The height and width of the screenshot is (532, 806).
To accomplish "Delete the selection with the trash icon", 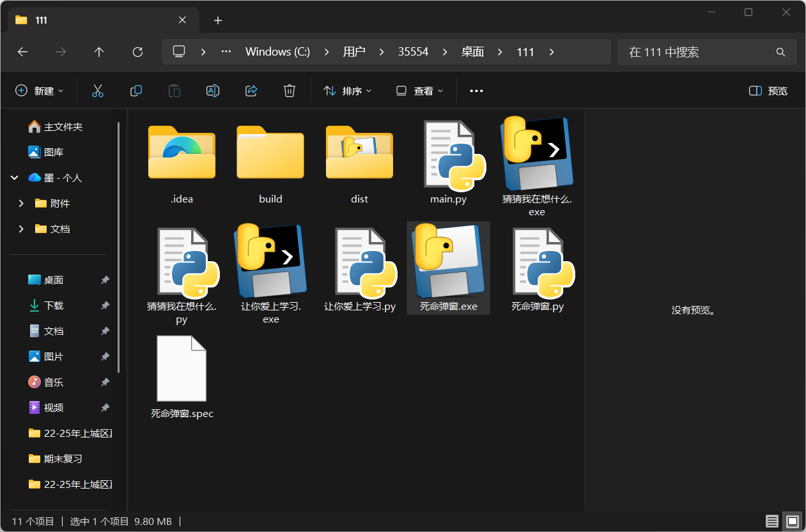I will click(289, 90).
